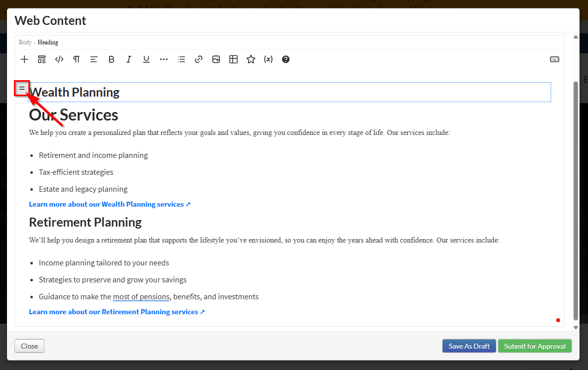The height and width of the screenshot is (370, 588).
Task: Open the list options icon
Action: click(x=181, y=59)
